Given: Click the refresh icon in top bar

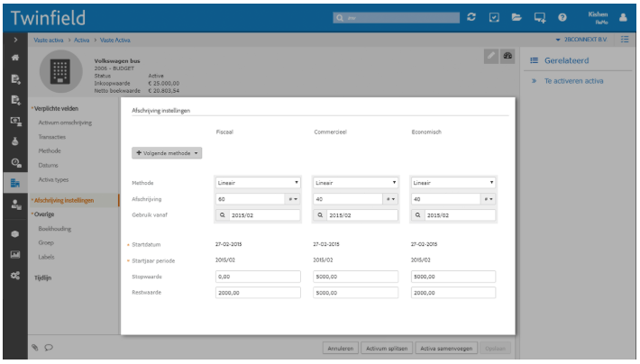Looking at the screenshot, I should (x=471, y=17).
